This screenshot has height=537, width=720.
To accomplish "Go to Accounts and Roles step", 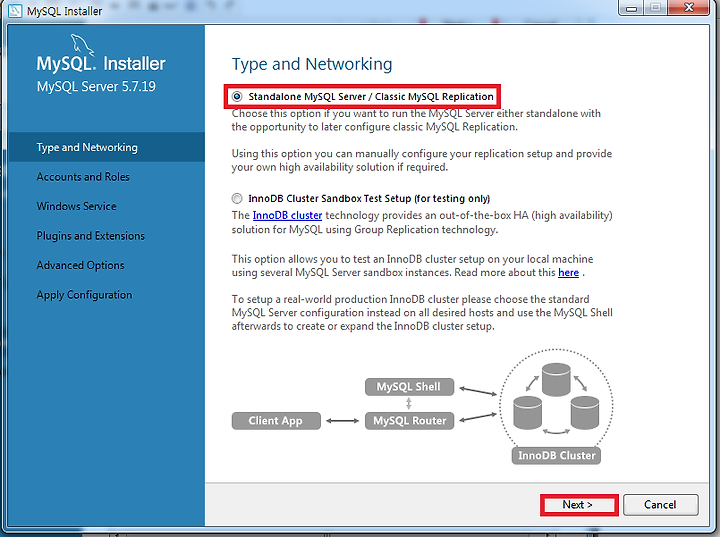I will 107,177.
